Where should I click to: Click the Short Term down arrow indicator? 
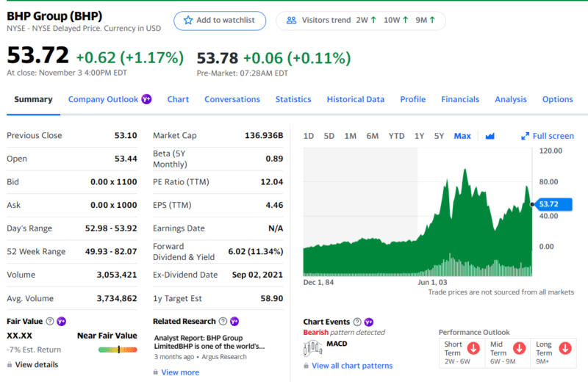click(473, 348)
